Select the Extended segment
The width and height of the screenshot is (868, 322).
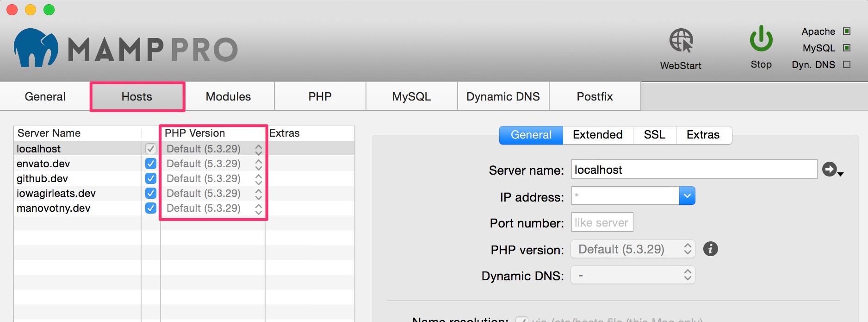pos(598,135)
